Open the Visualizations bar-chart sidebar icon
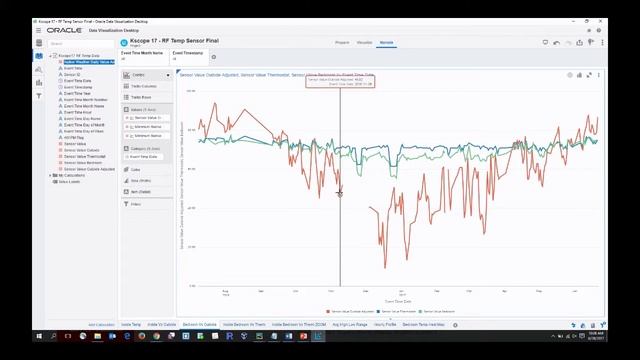Image resolution: width=640 pixels, height=360 pixels. [x=39, y=82]
